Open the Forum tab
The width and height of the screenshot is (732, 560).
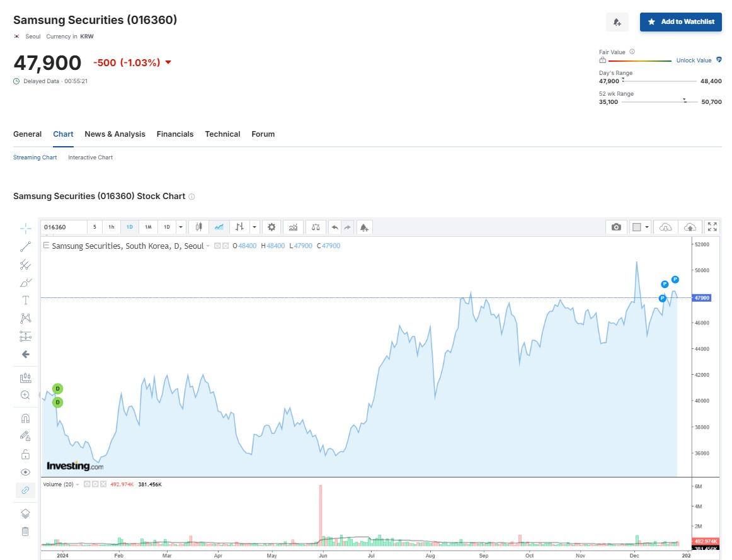[x=263, y=134]
